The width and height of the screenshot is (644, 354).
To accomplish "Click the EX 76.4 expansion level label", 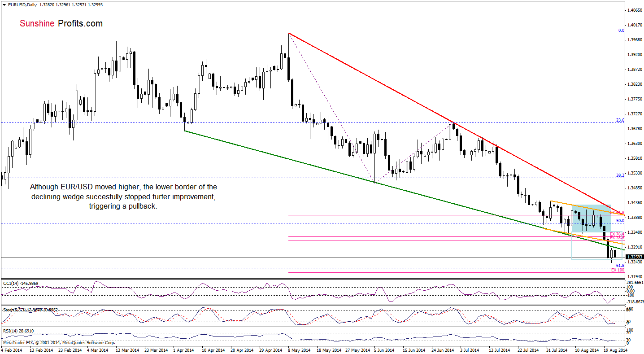I will 618,234.
